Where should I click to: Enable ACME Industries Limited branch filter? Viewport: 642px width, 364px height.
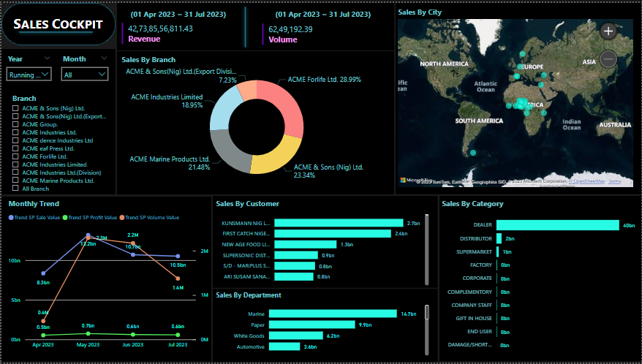tap(15, 164)
